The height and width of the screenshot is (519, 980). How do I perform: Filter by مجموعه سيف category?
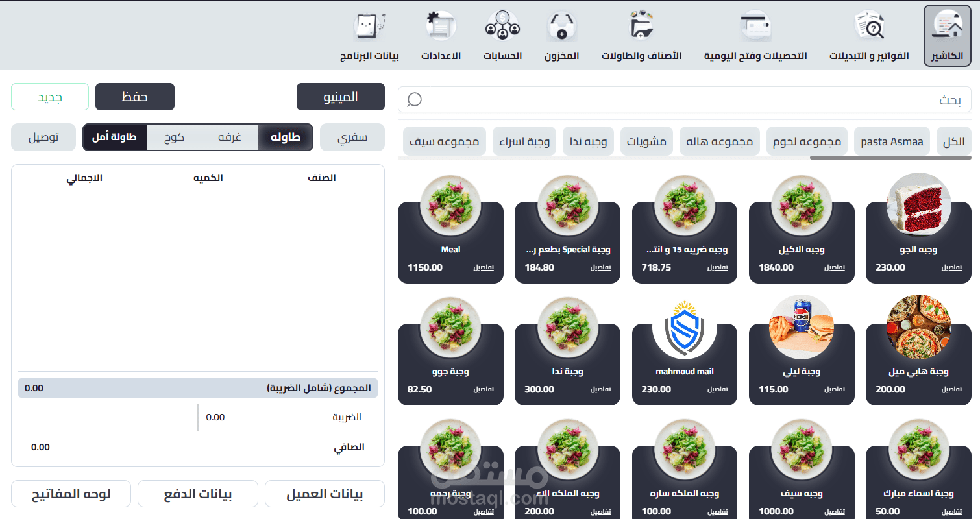445,141
